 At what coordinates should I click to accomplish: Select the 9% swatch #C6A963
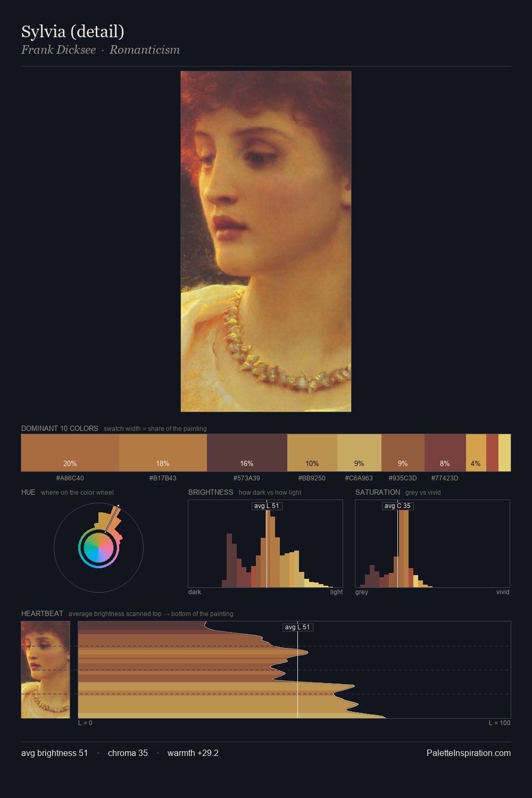(359, 453)
